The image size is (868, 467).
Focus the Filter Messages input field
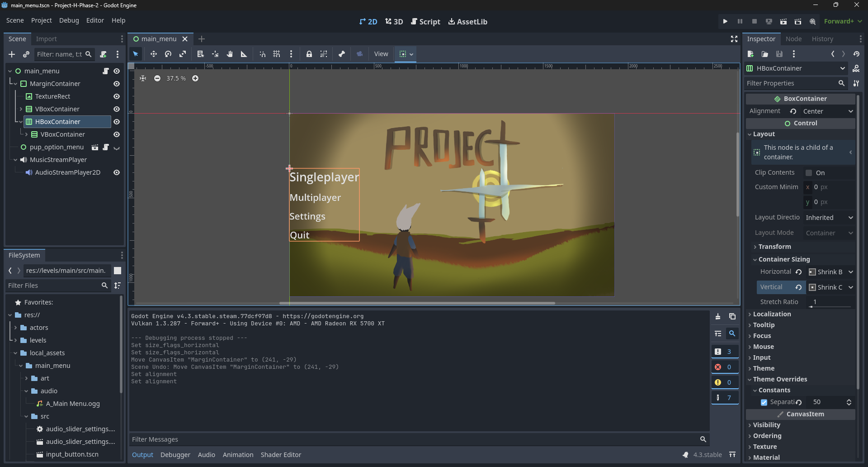[419, 439]
